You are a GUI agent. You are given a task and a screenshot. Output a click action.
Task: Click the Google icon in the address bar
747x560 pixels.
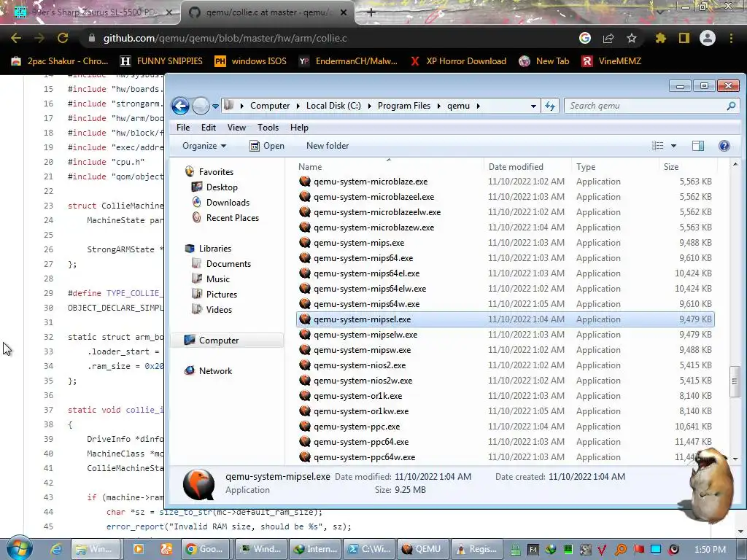click(585, 38)
